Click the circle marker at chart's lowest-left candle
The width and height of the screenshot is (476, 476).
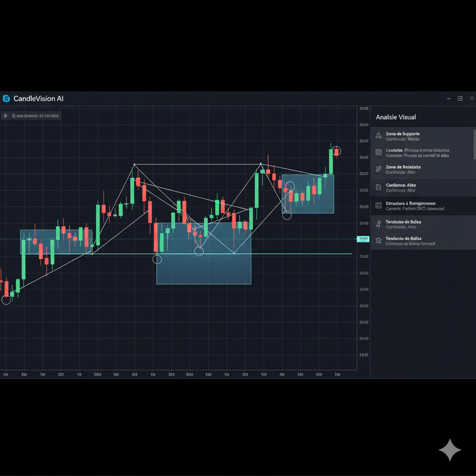point(6,300)
